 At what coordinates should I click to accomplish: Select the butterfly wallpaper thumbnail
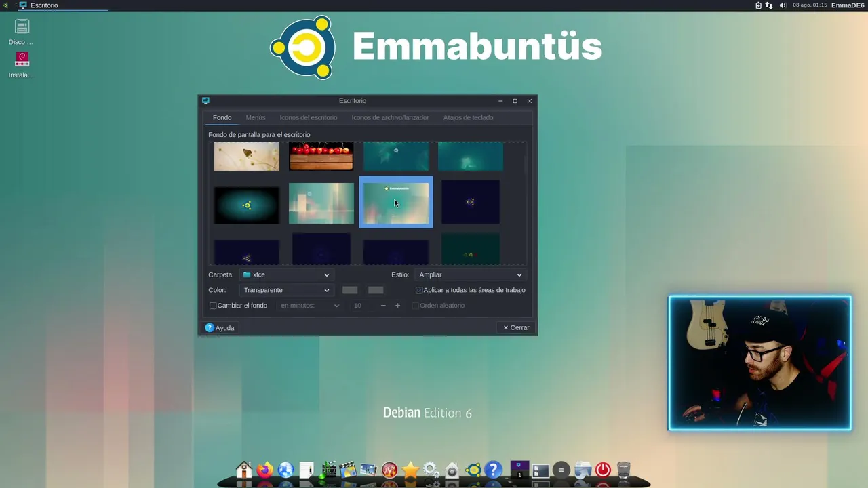pyautogui.click(x=247, y=156)
